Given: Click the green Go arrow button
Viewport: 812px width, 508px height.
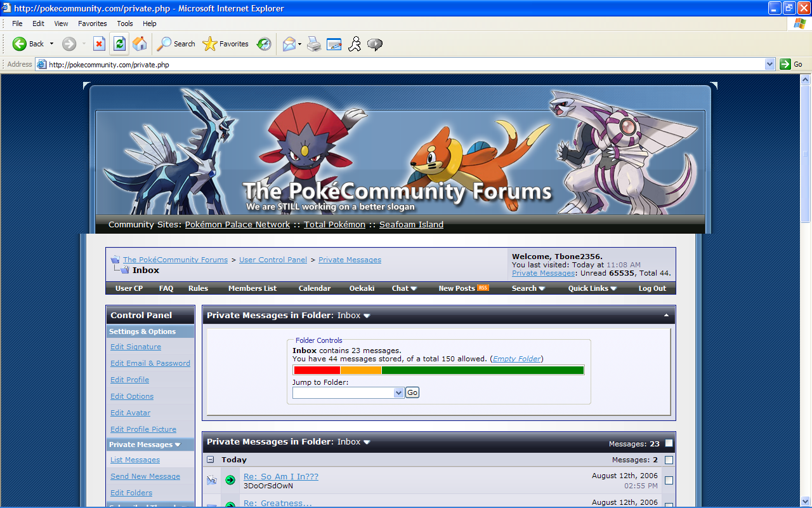Looking at the screenshot, I should [x=785, y=64].
